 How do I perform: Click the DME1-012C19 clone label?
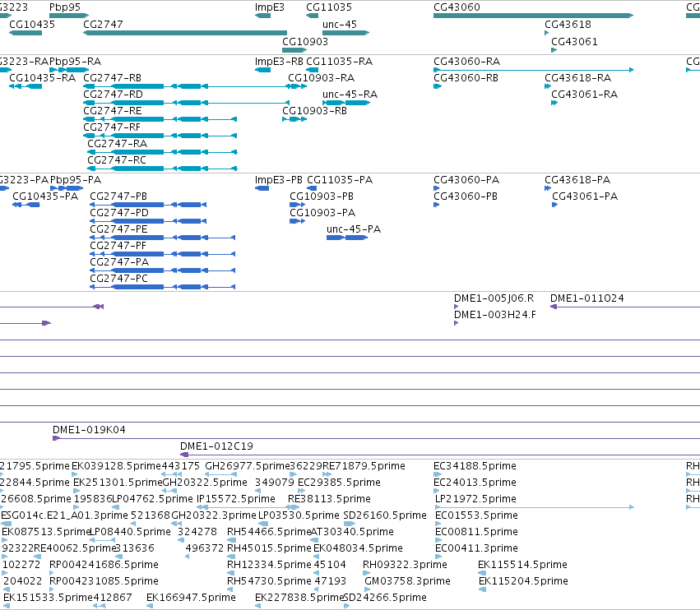[x=216, y=446]
